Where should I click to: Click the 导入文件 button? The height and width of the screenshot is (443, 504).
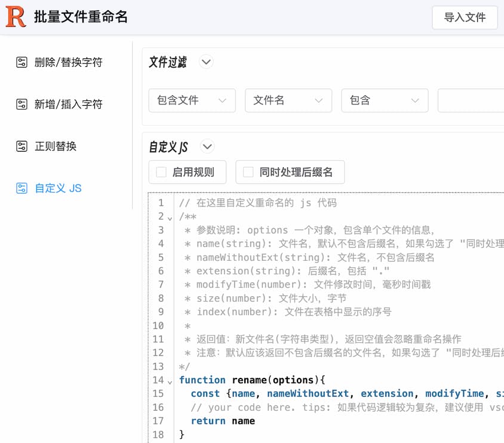(x=464, y=17)
